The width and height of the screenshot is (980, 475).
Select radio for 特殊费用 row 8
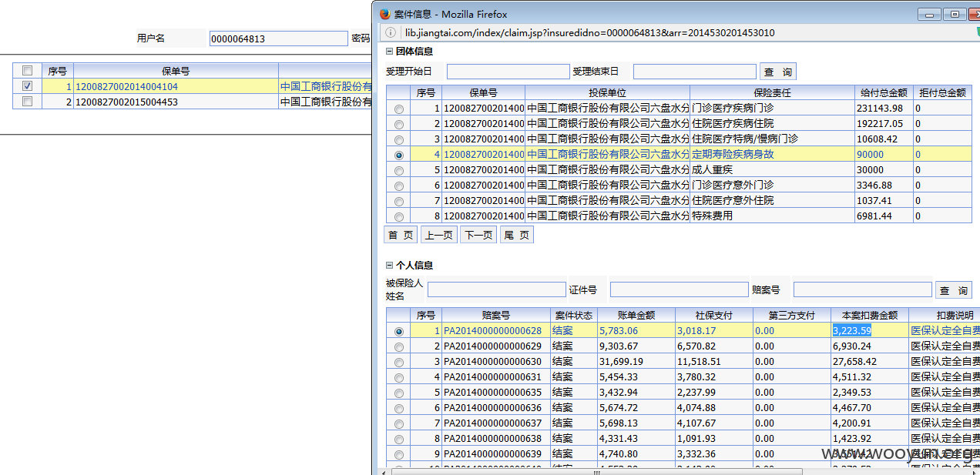click(x=398, y=217)
